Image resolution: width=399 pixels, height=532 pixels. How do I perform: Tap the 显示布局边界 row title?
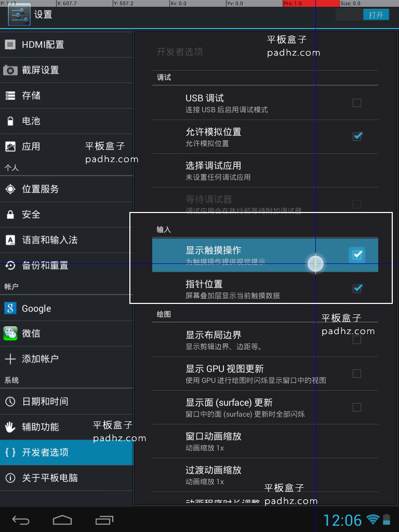click(x=213, y=335)
